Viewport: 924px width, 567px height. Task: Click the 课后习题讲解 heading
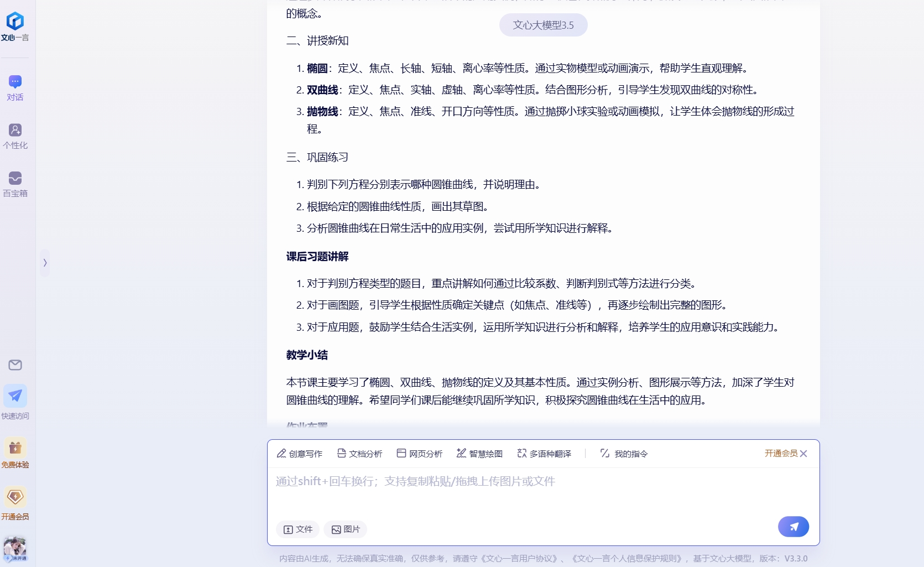point(317,257)
